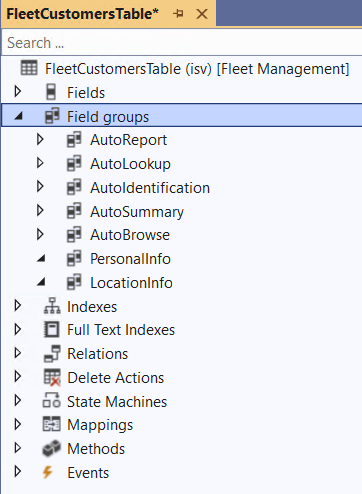
Task: Collapse the Field groups node
Action: pyautogui.click(x=18, y=116)
